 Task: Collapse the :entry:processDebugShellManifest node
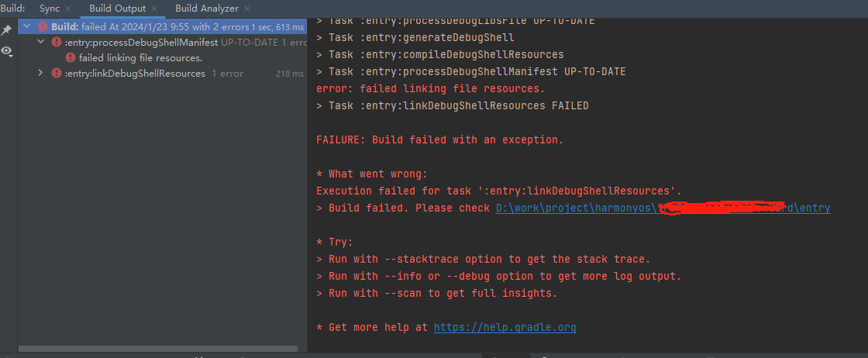(40, 42)
